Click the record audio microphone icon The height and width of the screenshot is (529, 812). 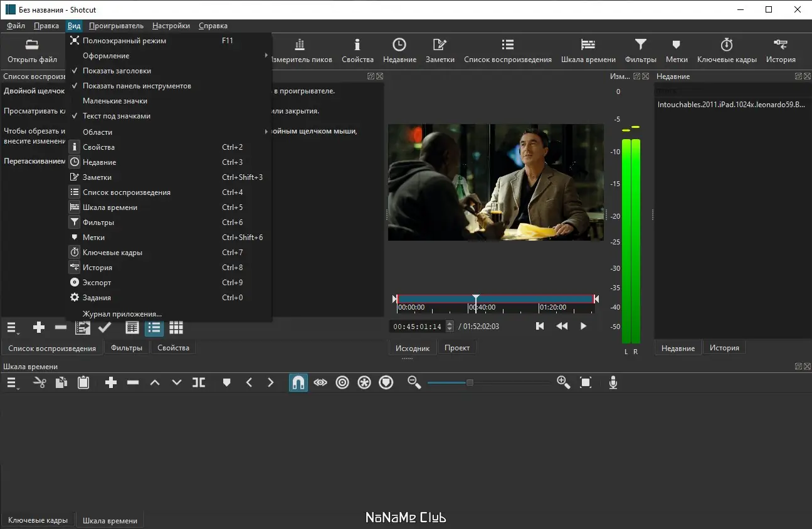click(x=613, y=382)
